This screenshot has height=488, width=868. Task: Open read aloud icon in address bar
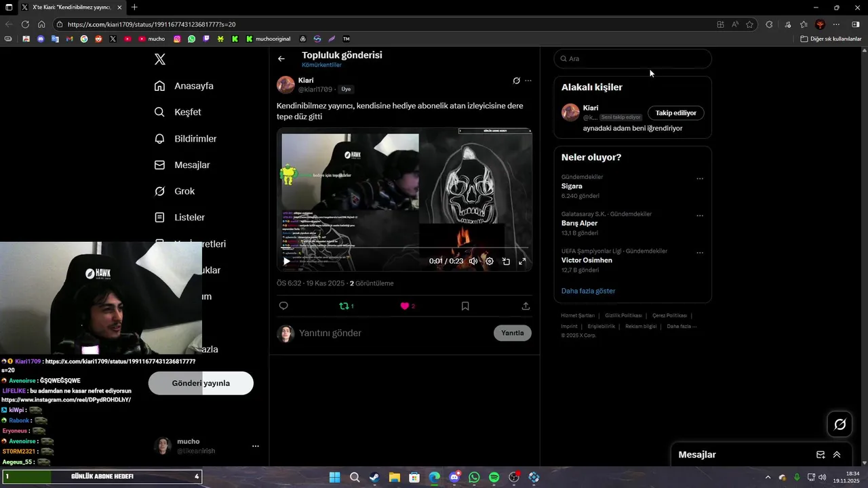[735, 24]
